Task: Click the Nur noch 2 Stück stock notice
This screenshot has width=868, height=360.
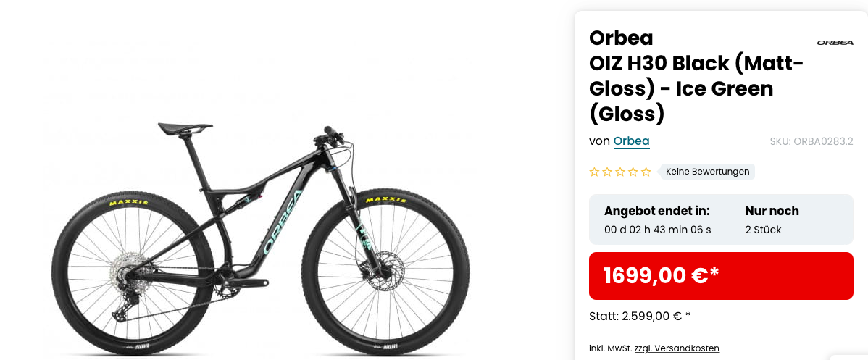Action: tap(772, 220)
